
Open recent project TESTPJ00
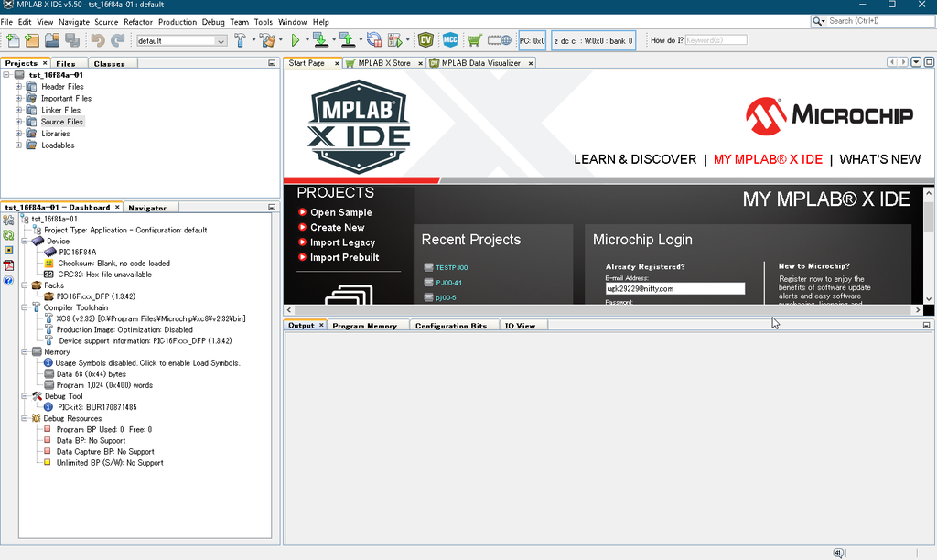point(451,268)
